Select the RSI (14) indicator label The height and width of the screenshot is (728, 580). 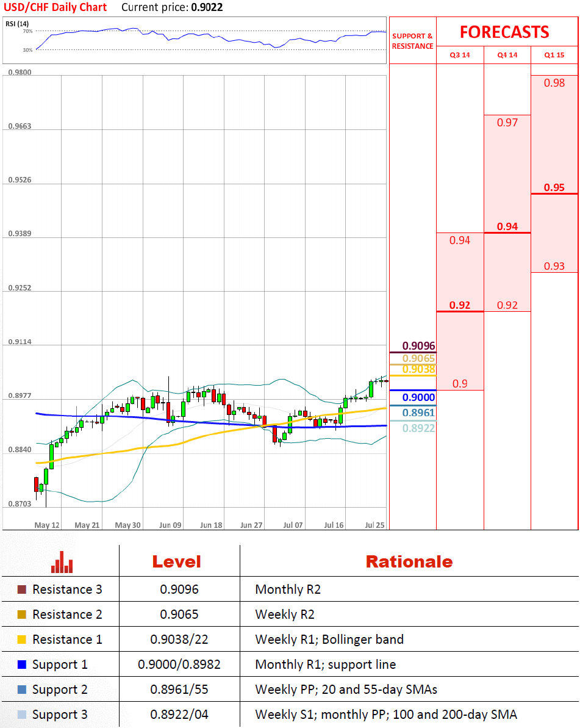coord(18,24)
